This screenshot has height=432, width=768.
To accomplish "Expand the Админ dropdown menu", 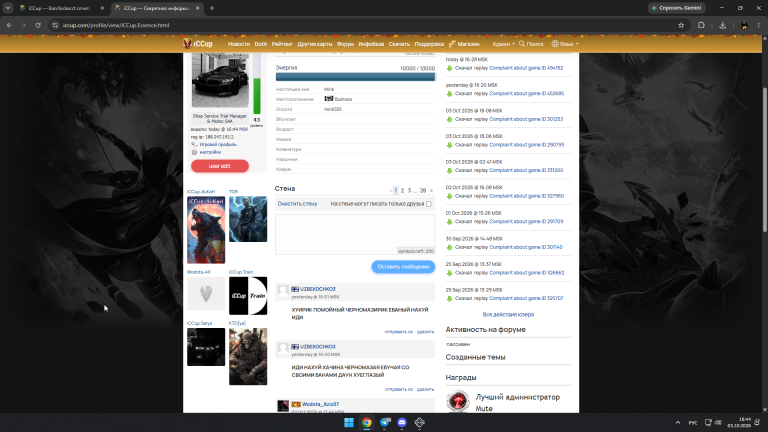I will (503, 44).
